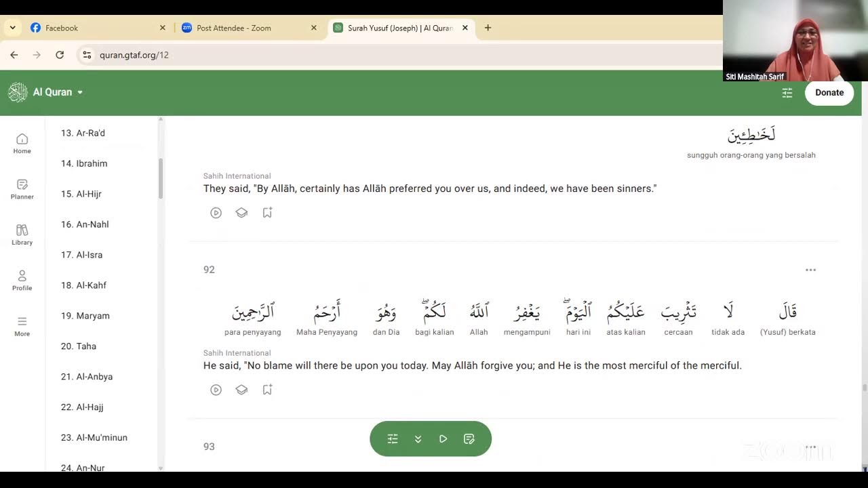The image size is (868, 488).
Task: Go back in browser
Action: 14,55
